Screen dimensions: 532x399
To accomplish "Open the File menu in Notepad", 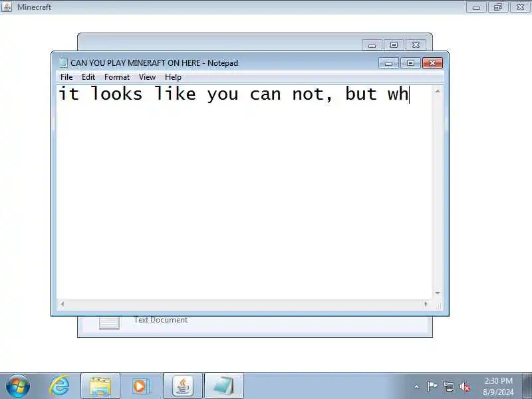I will [x=66, y=77].
